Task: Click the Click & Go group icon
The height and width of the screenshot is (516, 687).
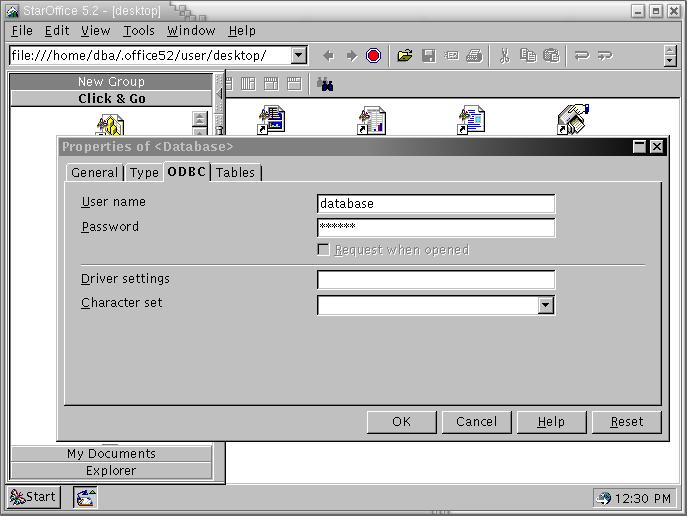Action: point(110,125)
